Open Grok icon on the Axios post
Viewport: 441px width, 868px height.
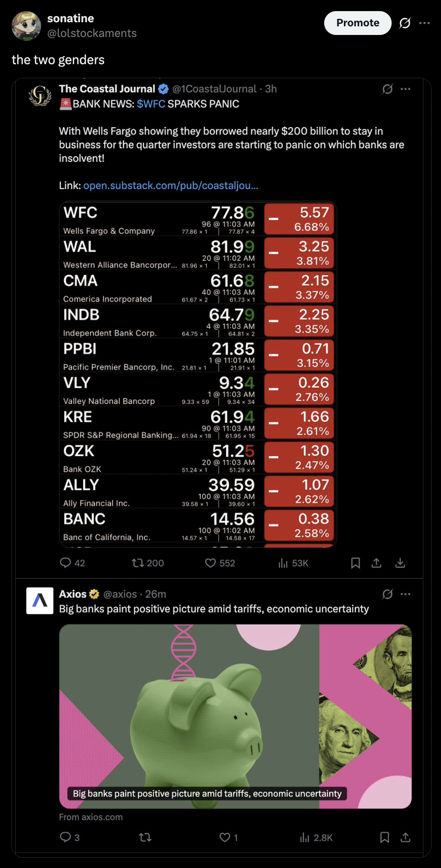pos(388,594)
